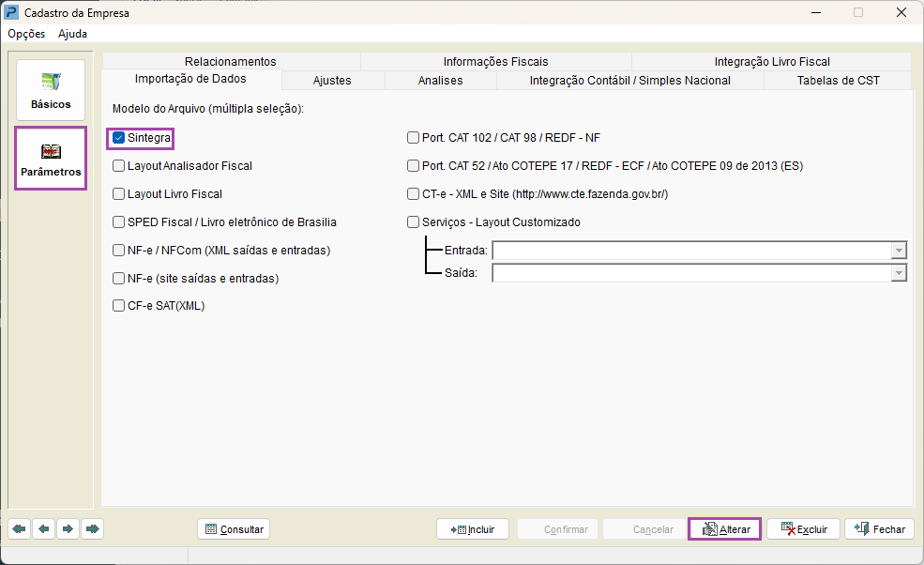Close the form with Fechar
Viewport: 924px width, 565px height.
(879, 529)
